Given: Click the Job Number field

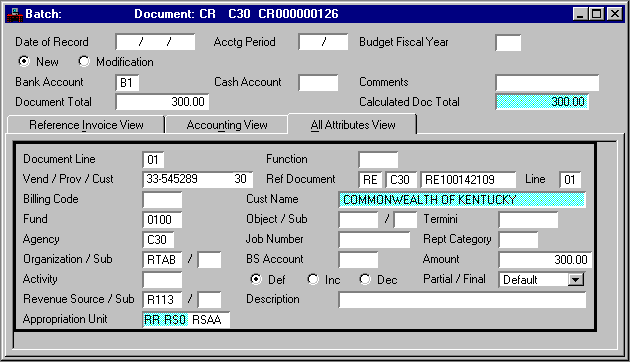Looking at the screenshot, I should coord(374,240).
